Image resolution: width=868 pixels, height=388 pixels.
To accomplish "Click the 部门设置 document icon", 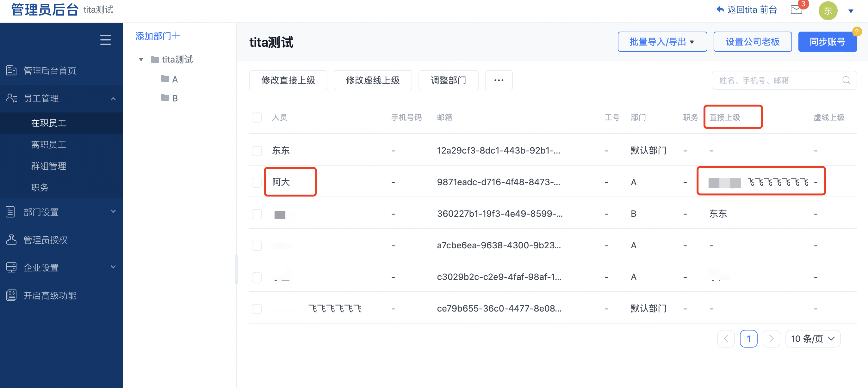I will click(10, 212).
